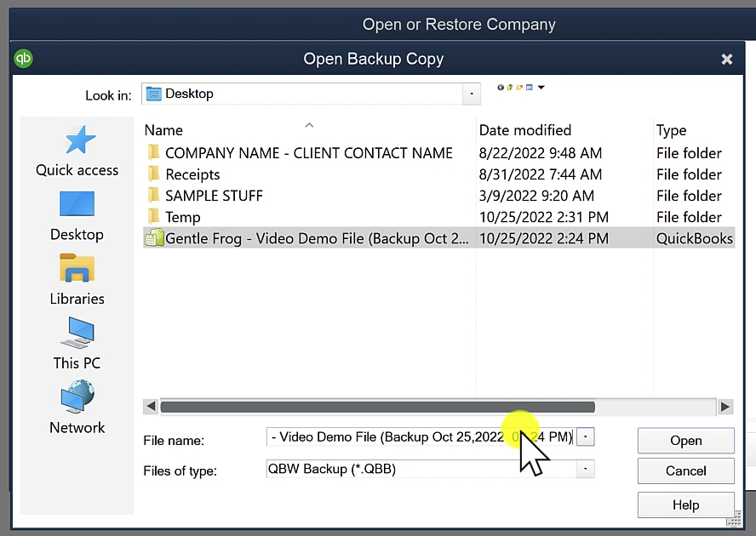Viewport: 756px width, 536px height.
Task: Sort by the Type column header
Action: pos(671,130)
